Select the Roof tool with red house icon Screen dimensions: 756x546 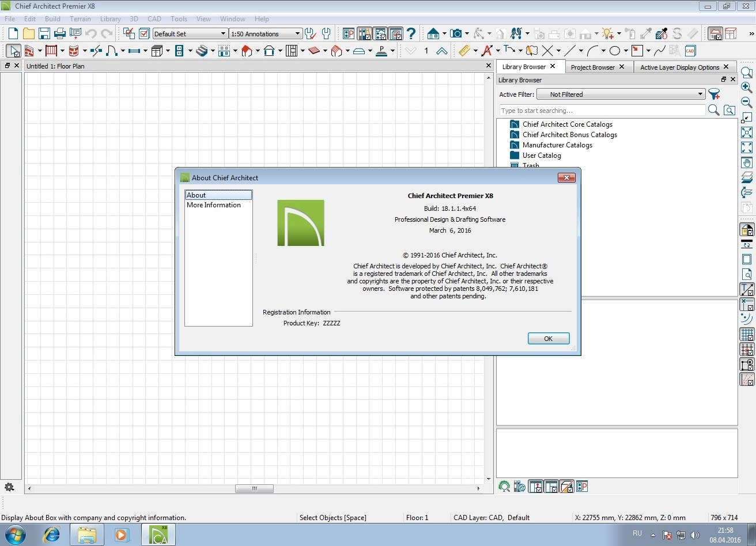tap(247, 51)
